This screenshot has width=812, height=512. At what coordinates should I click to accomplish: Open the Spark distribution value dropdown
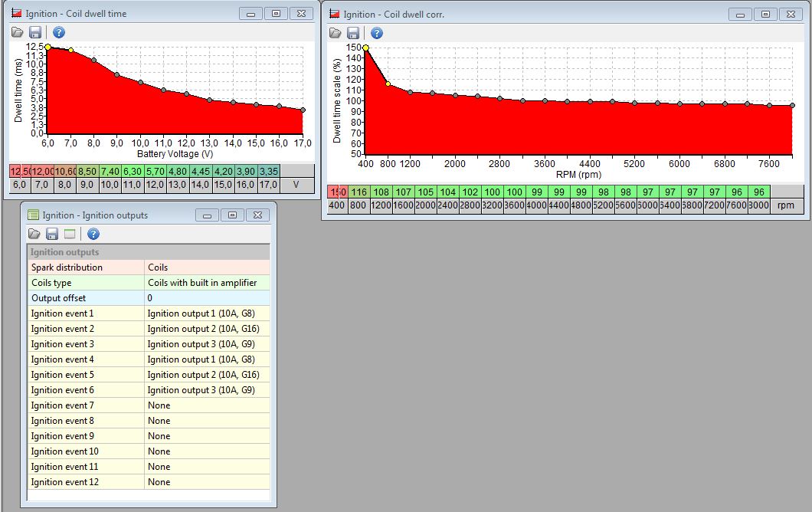[x=207, y=267]
